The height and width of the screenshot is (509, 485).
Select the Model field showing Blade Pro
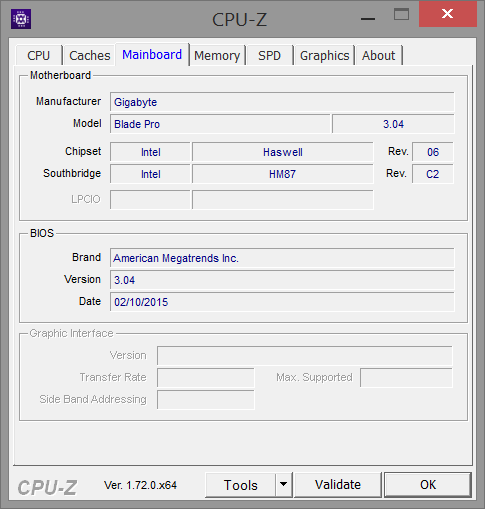click(x=220, y=124)
